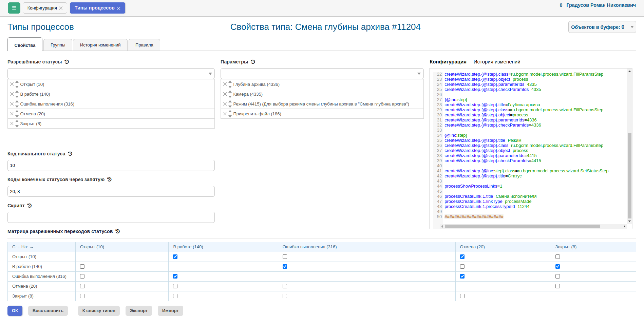Click the blue ОК button

(x=15, y=311)
